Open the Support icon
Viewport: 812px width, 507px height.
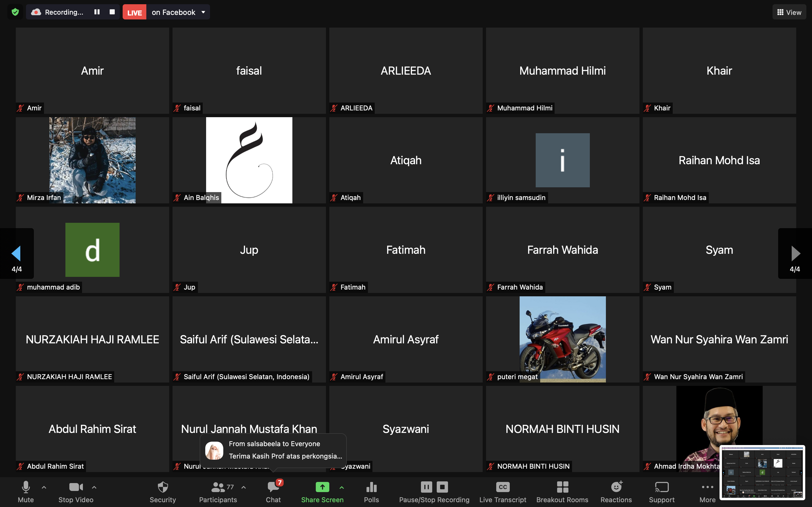661,487
